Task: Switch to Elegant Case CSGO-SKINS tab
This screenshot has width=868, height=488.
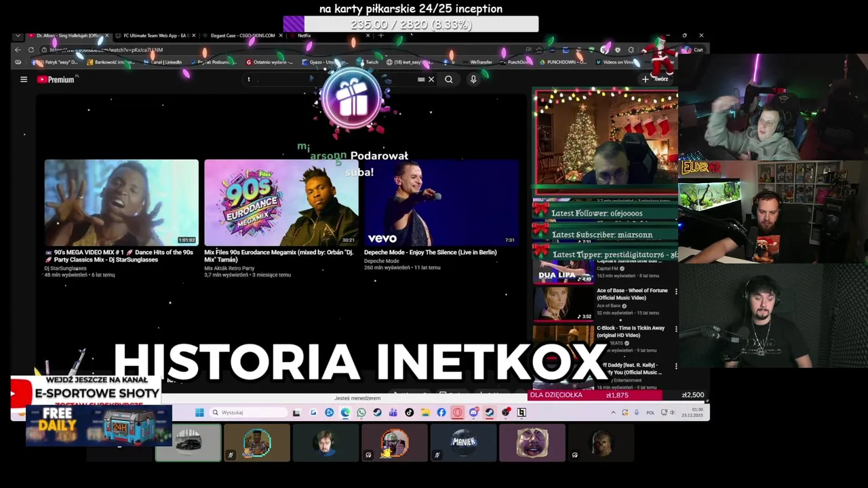Action: coord(243,35)
